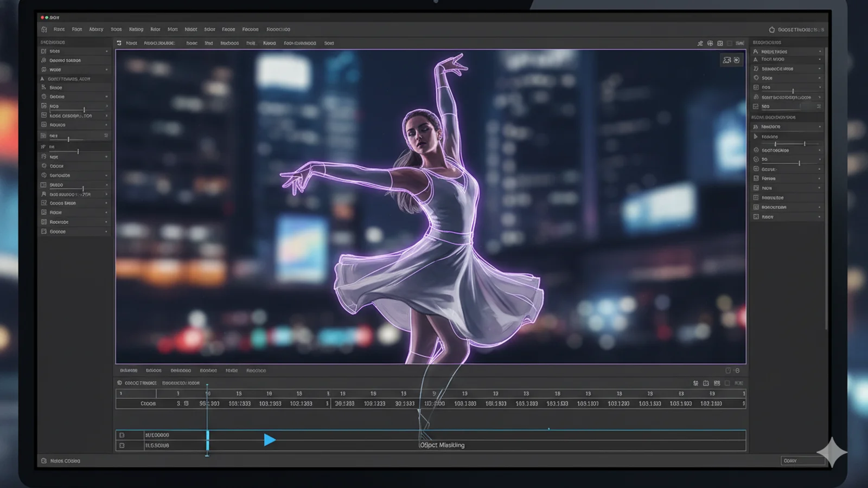Click the blue play button in the timeline
The width and height of the screenshot is (868, 488).
pyautogui.click(x=270, y=440)
